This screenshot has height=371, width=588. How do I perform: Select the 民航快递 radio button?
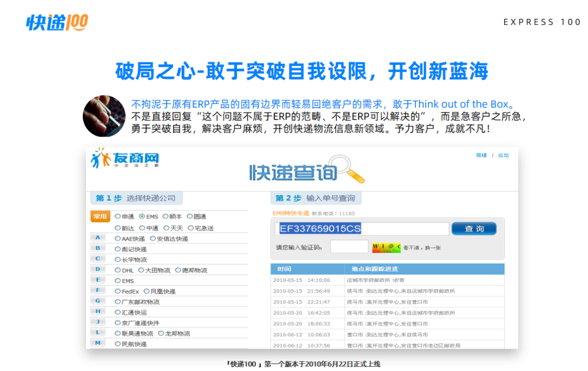pos(118,344)
